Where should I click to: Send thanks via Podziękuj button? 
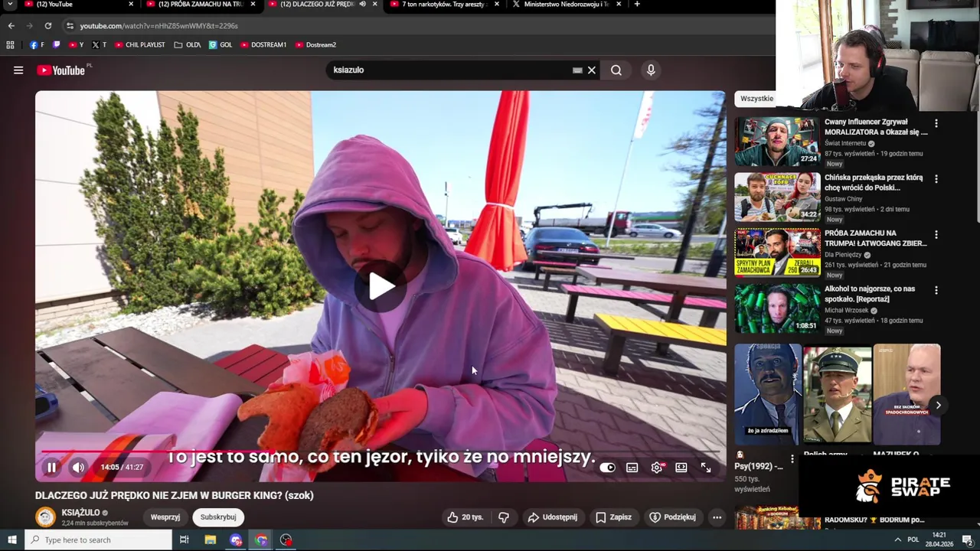coord(672,517)
